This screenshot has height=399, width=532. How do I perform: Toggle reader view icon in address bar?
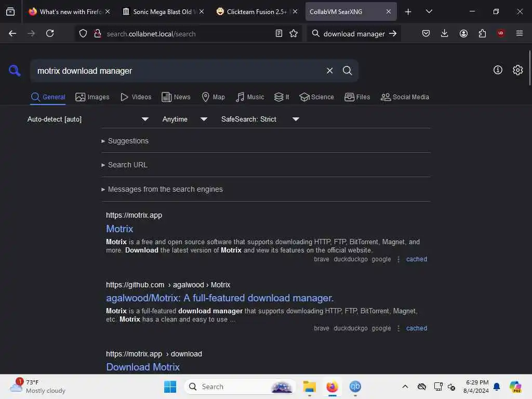pos(278,33)
